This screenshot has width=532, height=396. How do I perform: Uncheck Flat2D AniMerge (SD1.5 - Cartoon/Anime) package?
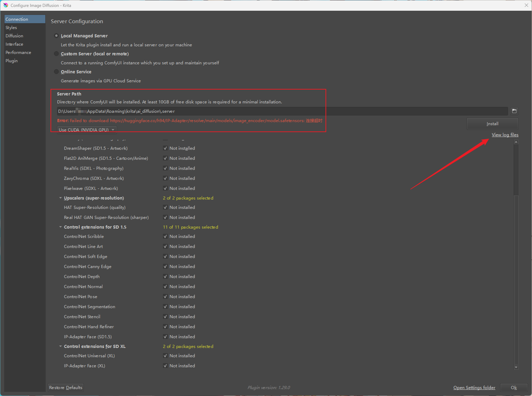click(x=165, y=158)
